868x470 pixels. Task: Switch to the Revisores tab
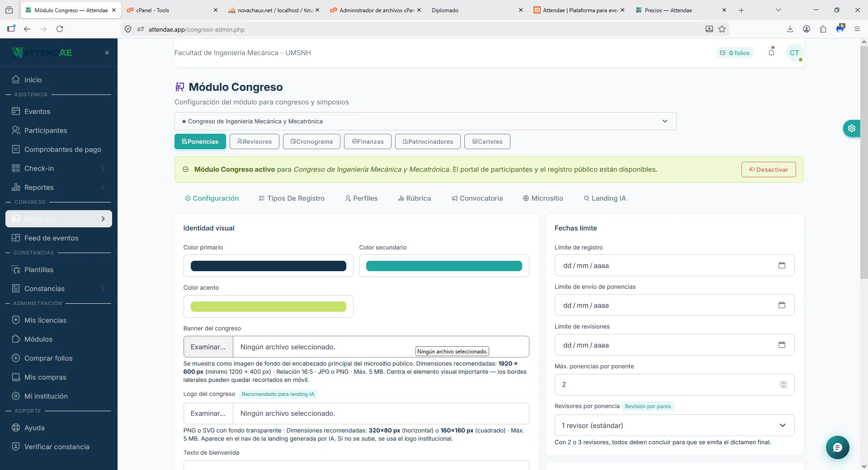255,141
